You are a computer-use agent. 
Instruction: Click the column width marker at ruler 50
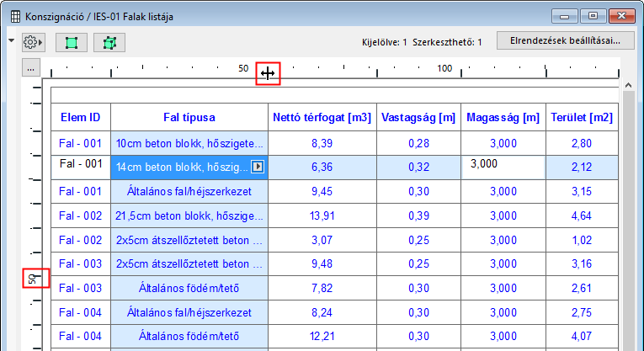pyautogui.click(x=268, y=73)
